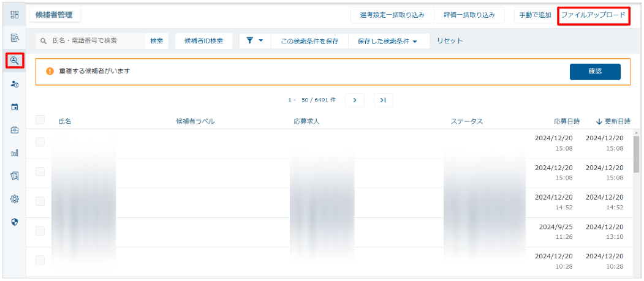
Task: Expand the 保存した検索条件 dropdown
Action: 387,41
